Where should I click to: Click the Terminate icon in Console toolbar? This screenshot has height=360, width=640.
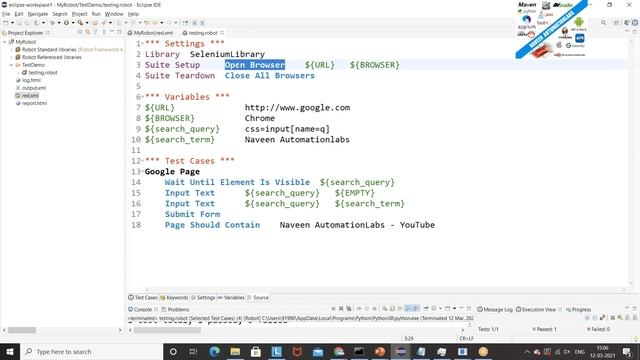pos(333,309)
